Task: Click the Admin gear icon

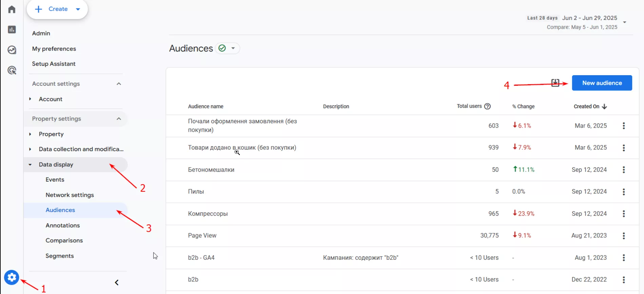Action: pos(12,278)
